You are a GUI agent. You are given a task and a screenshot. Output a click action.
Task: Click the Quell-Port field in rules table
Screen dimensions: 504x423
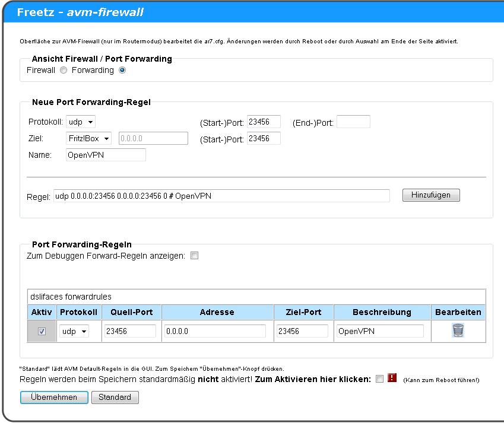pyautogui.click(x=130, y=332)
